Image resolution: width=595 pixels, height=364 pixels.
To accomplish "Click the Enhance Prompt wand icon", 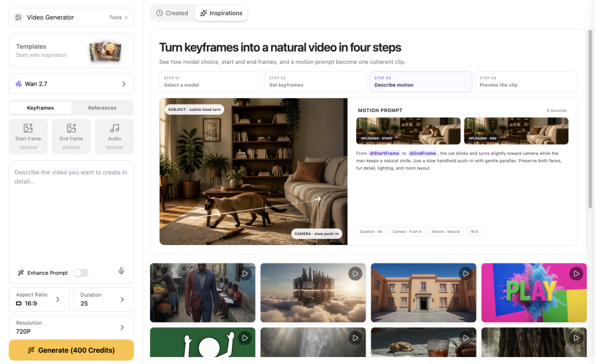I will pos(21,273).
